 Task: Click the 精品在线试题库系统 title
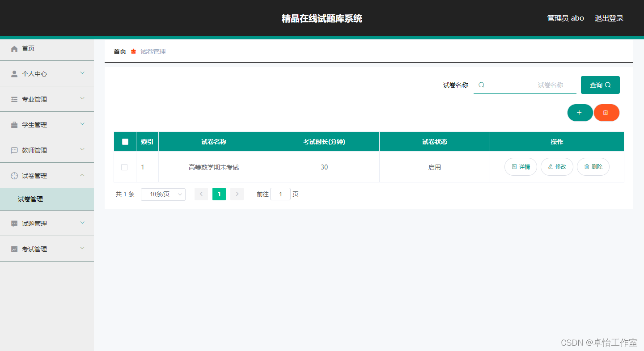tap(322, 18)
